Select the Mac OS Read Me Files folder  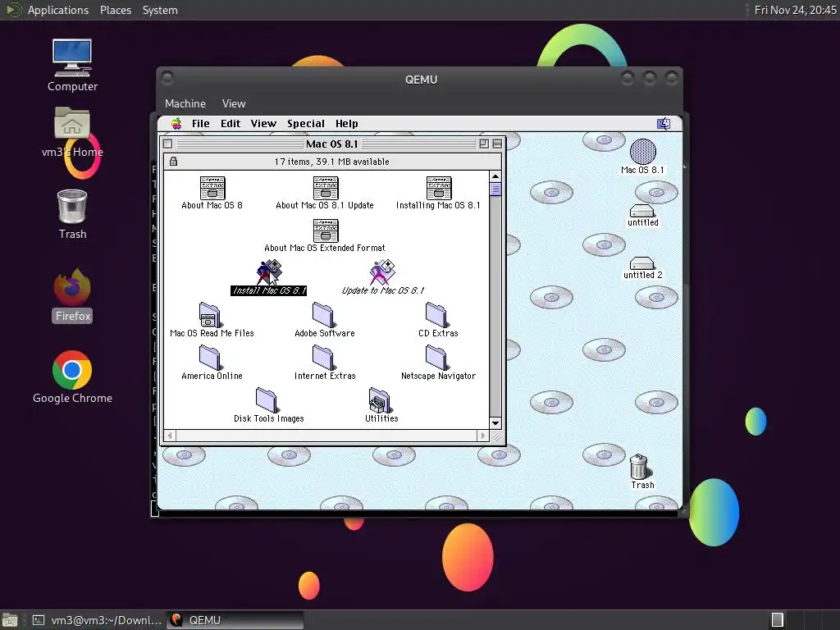(209, 315)
